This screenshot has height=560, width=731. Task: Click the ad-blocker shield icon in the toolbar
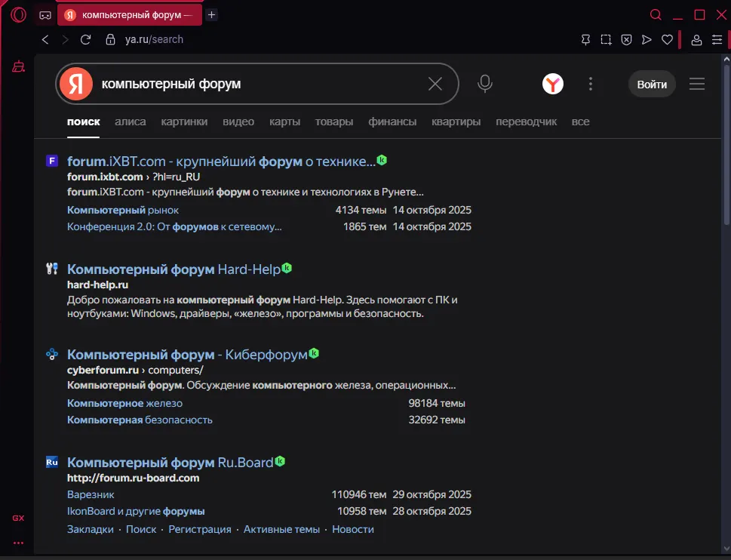tap(626, 39)
